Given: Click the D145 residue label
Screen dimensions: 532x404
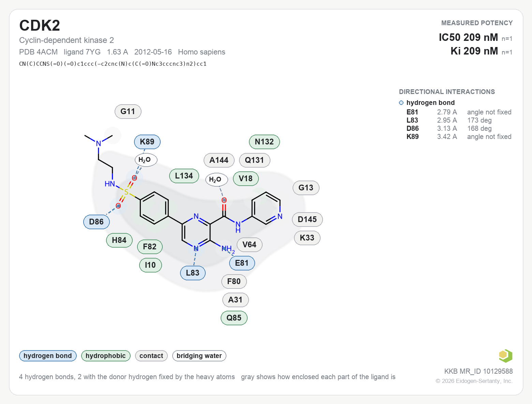Looking at the screenshot, I should [x=307, y=219].
